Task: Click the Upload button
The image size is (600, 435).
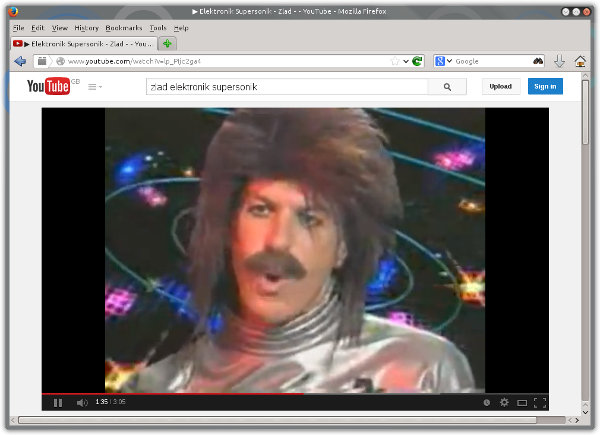Action: pyautogui.click(x=501, y=86)
